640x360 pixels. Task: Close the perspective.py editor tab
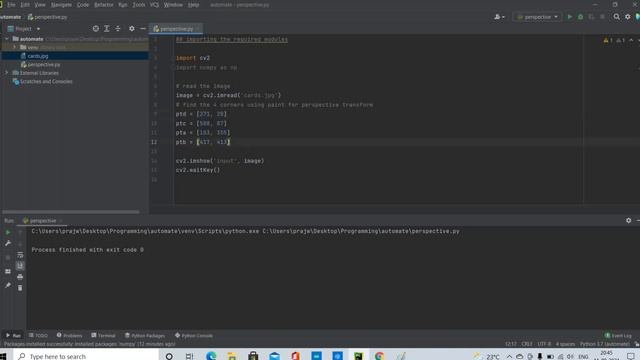(x=199, y=29)
